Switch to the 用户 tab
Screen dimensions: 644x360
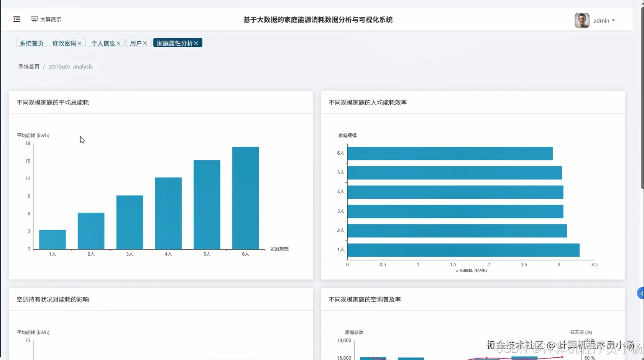(x=136, y=43)
